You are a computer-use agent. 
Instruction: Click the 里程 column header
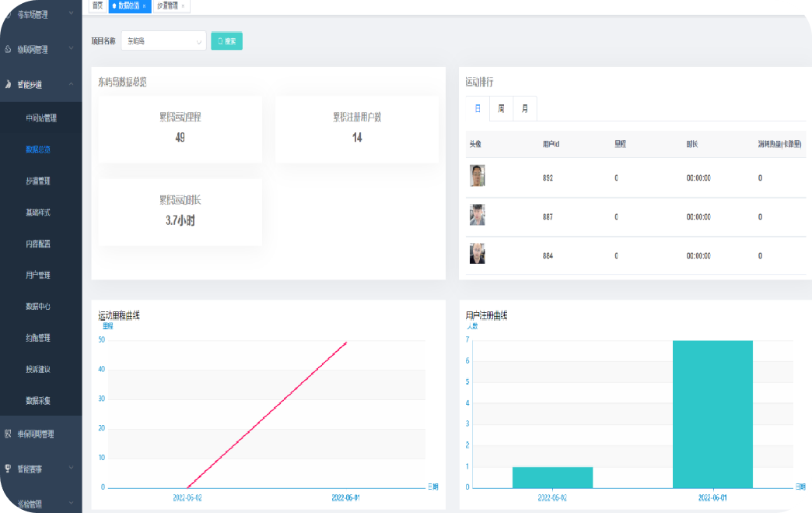(621, 144)
